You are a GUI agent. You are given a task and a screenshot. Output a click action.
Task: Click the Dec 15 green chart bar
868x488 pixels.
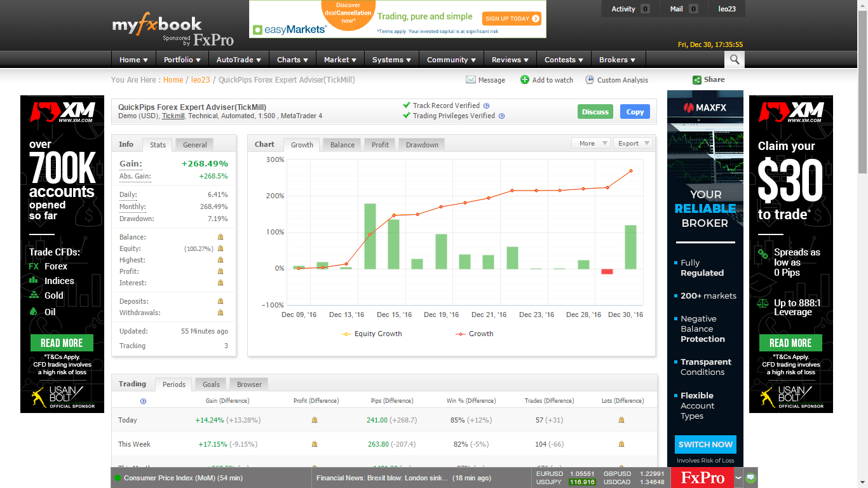click(393, 244)
